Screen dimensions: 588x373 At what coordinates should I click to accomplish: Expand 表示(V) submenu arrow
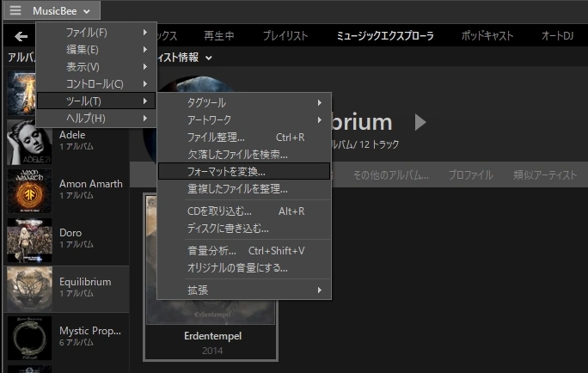click(x=145, y=67)
